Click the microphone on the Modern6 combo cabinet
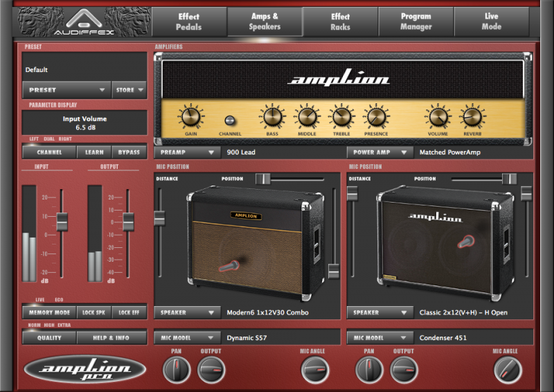Viewport: 554px width, 392px height. 229,266
